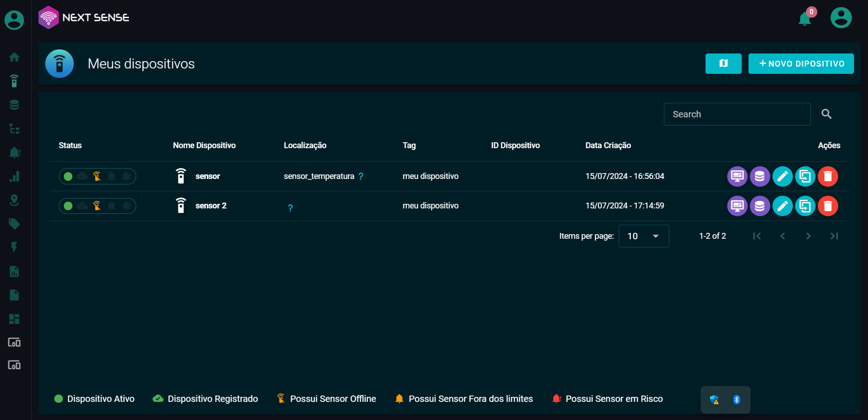Open hierarchy tree icon in sidebar
Viewport: 868px width, 420px height.
(x=14, y=129)
